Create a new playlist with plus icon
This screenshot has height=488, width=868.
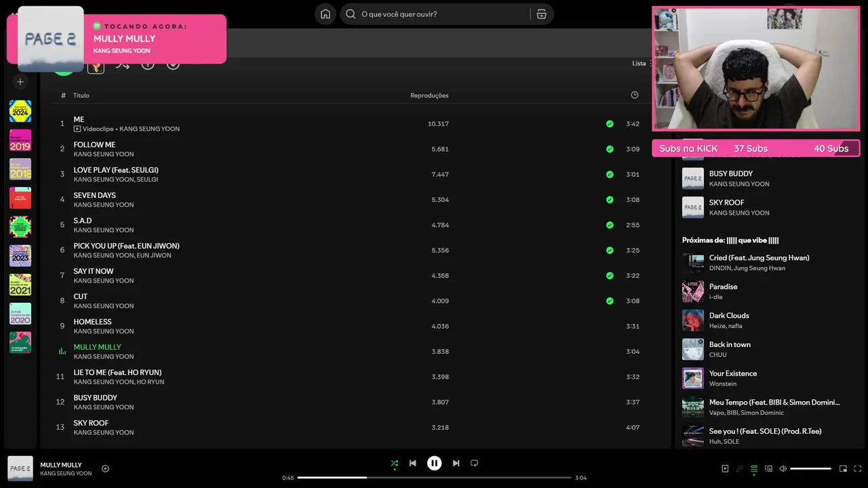tap(20, 82)
